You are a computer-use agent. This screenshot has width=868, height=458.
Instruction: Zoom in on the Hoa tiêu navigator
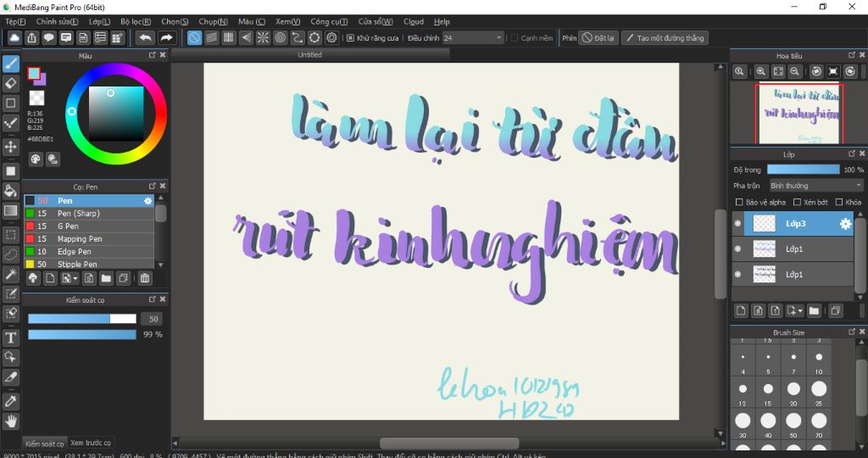(761, 71)
